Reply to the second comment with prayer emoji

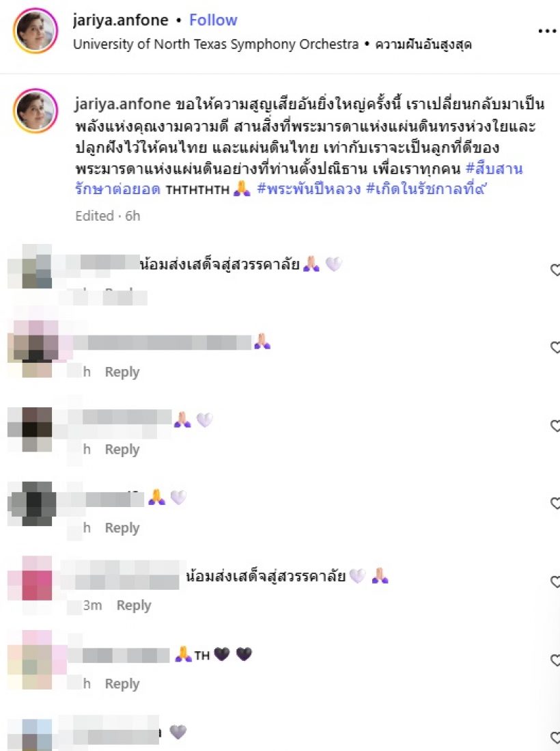(122, 372)
